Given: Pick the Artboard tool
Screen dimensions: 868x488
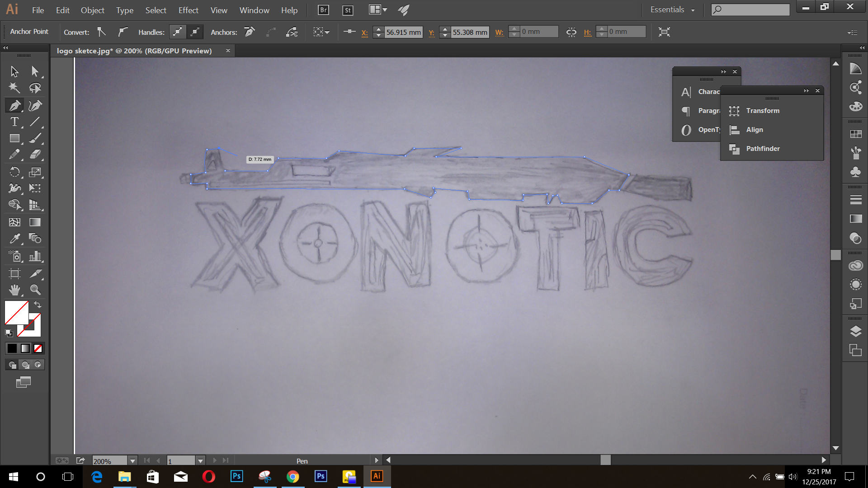Looking at the screenshot, I should 14,273.
